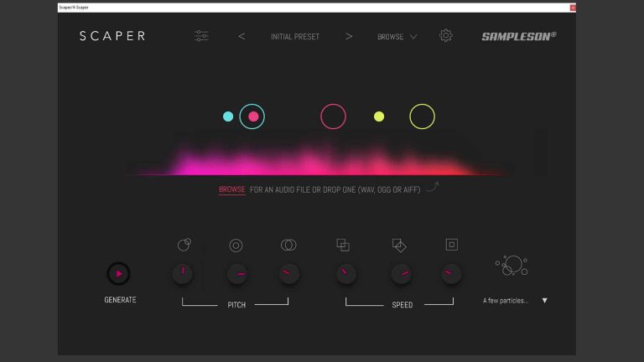The height and width of the screenshot is (362, 644).
Task: Open the gear settings icon
Action: click(x=445, y=36)
